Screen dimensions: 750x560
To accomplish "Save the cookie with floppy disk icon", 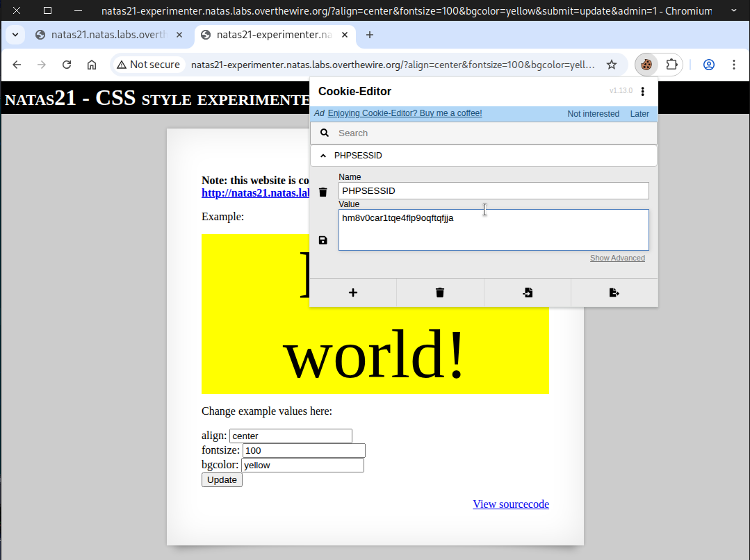I will click(x=323, y=240).
